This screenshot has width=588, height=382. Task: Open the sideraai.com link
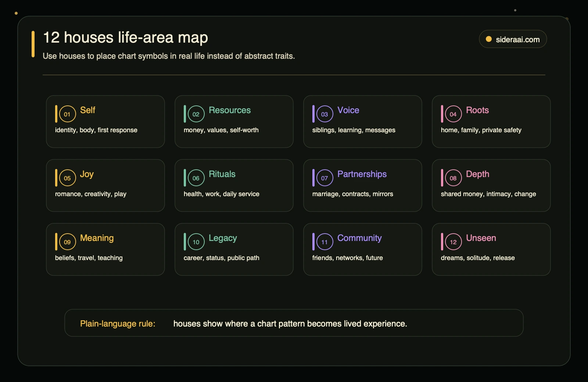tap(513, 39)
